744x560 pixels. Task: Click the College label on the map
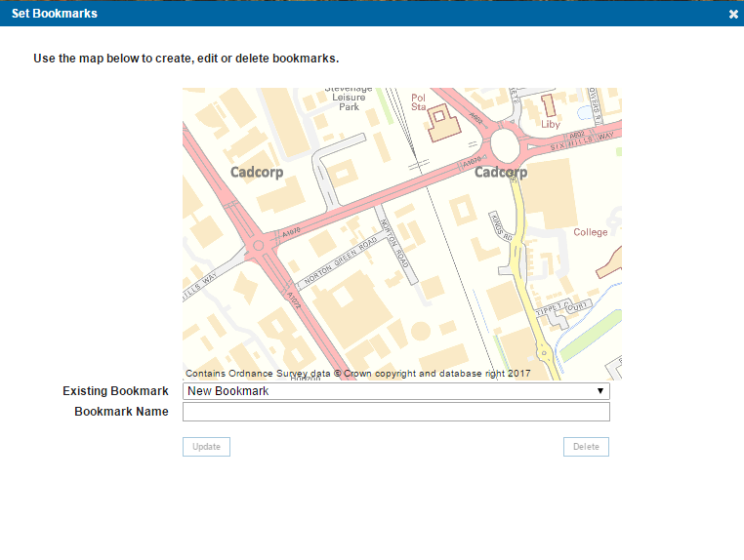pyautogui.click(x=591, y=232)
